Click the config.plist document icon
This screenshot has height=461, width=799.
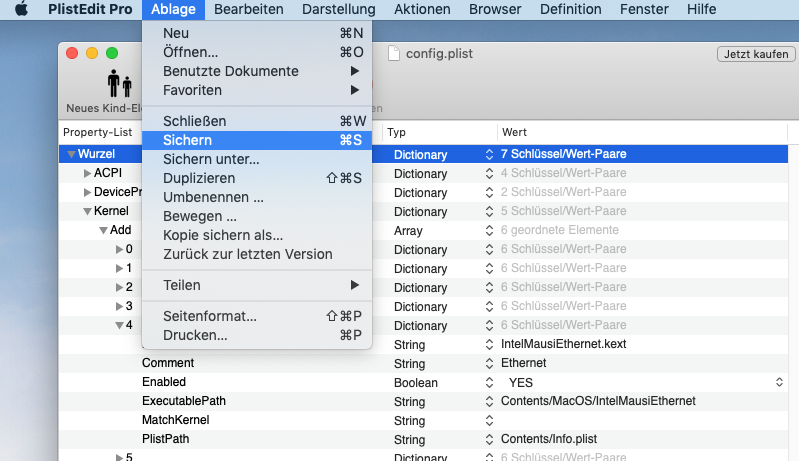point(393,54)
